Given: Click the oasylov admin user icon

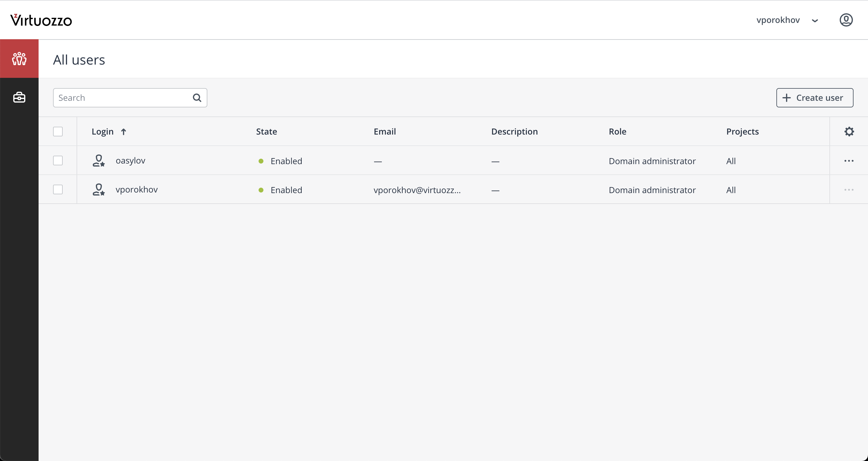Looking at the screenshot, I should (x=98, y=161).
